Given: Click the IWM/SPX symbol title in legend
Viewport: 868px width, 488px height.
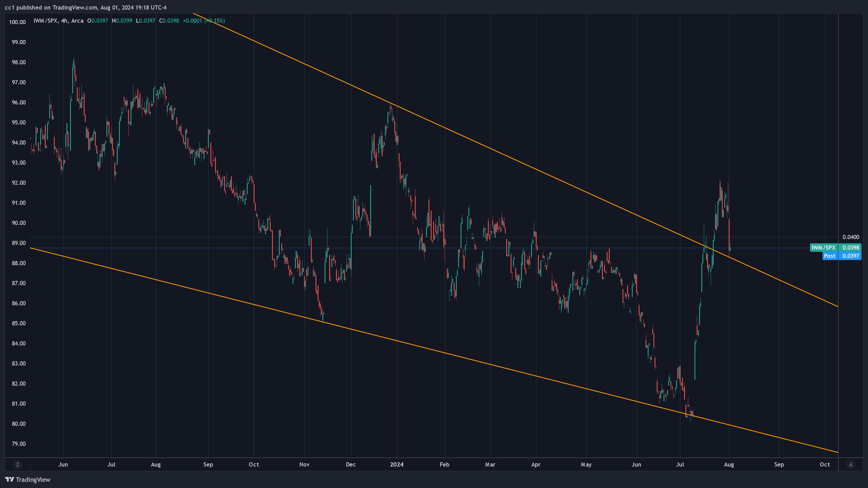Looking at the screenshot, I should 58,21.
